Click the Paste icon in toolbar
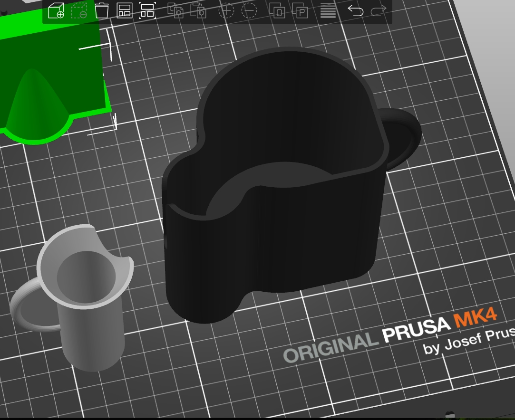515x420 pixels. coord(198,10)
